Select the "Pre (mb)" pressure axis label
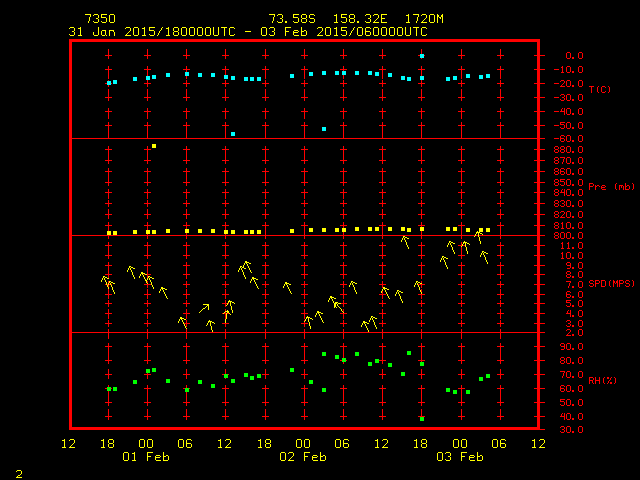 point(610,187)
